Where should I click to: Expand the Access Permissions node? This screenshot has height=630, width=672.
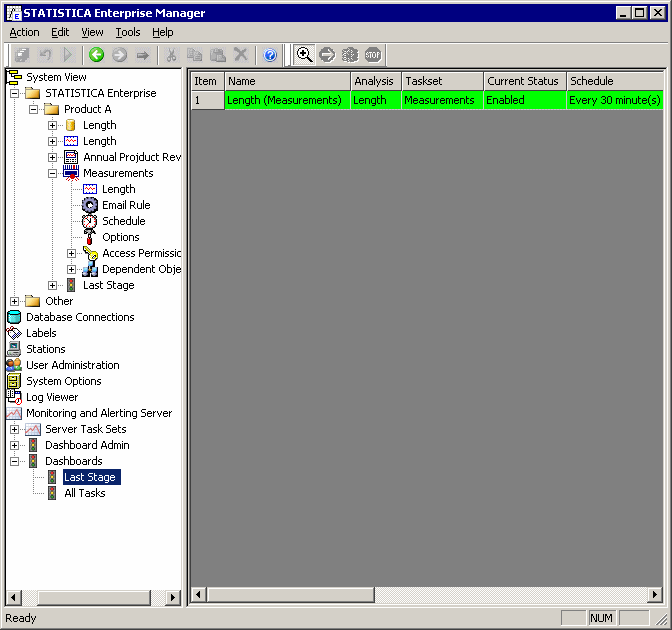tap(71, 253)
